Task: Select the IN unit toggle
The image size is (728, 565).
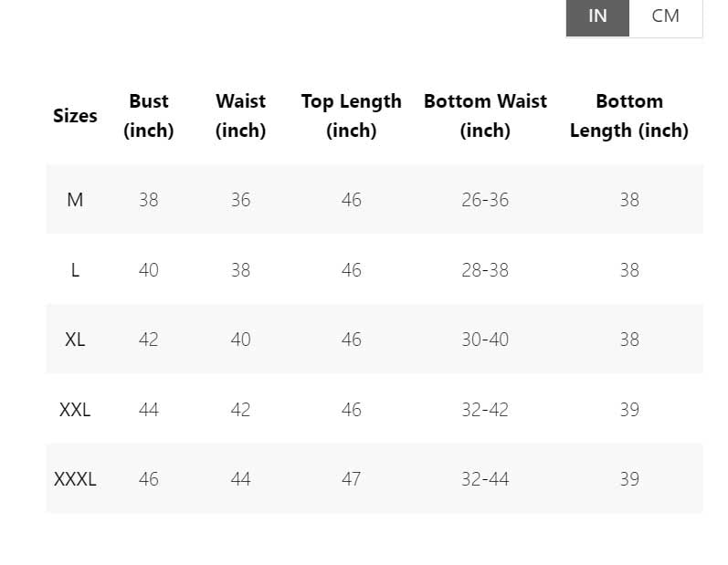Action: tap(597, 16)
